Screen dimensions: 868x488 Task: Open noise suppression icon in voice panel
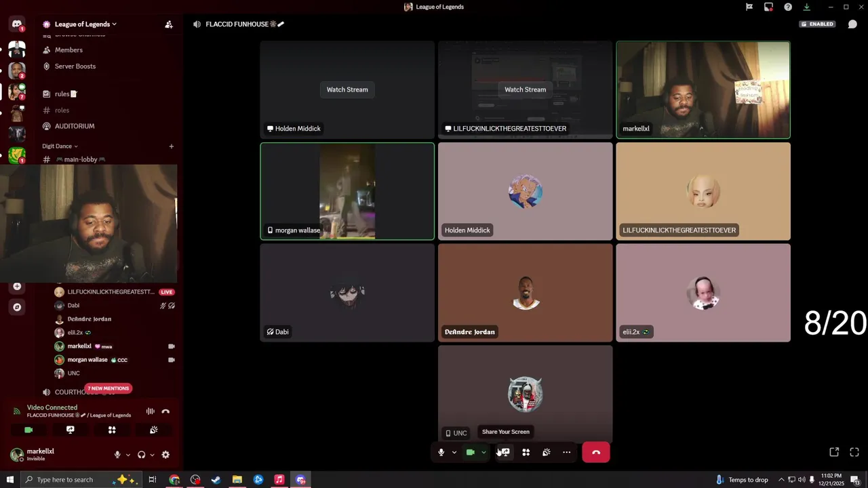151,411
